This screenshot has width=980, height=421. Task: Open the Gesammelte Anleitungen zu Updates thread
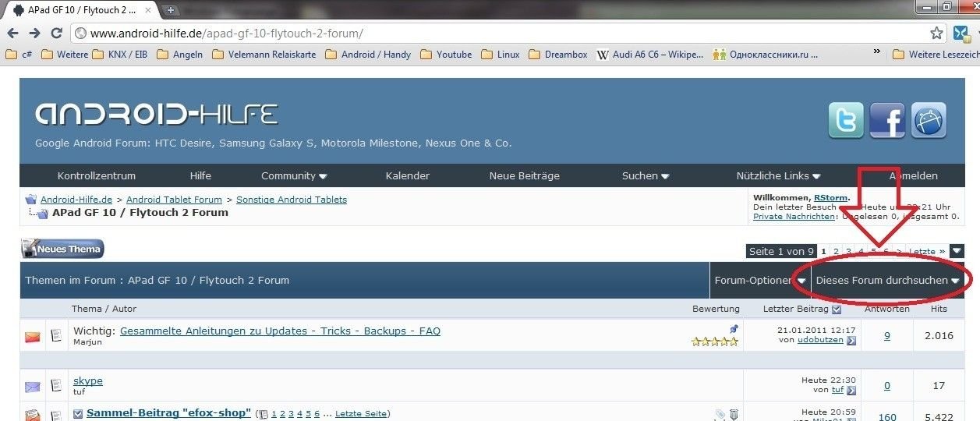pos(280,331)
